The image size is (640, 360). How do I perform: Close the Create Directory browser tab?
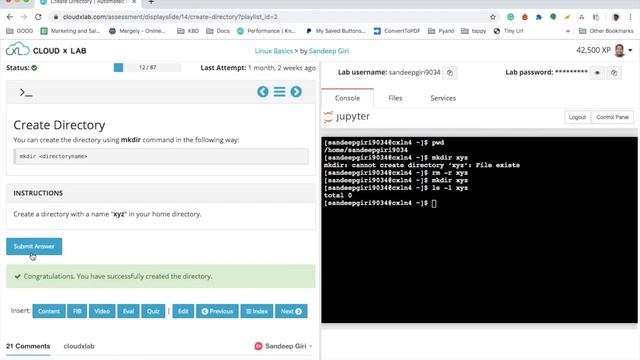point(133,2)
